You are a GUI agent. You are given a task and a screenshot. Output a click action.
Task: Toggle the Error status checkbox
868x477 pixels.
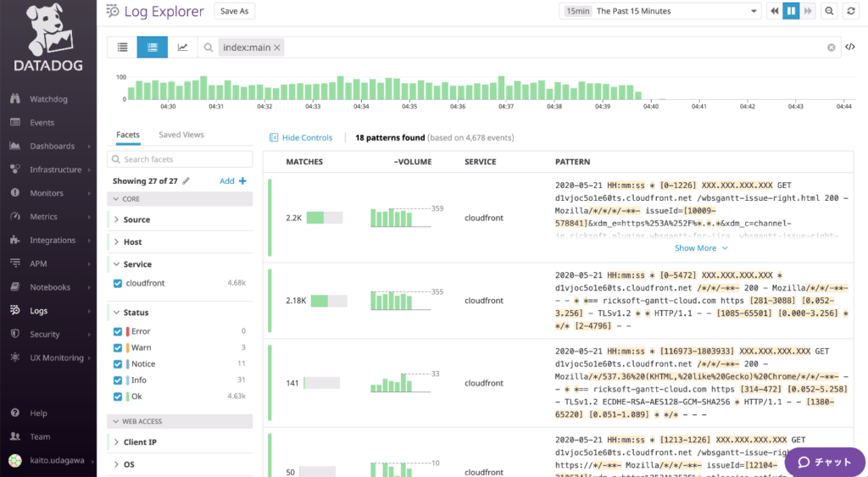point(117,331)
